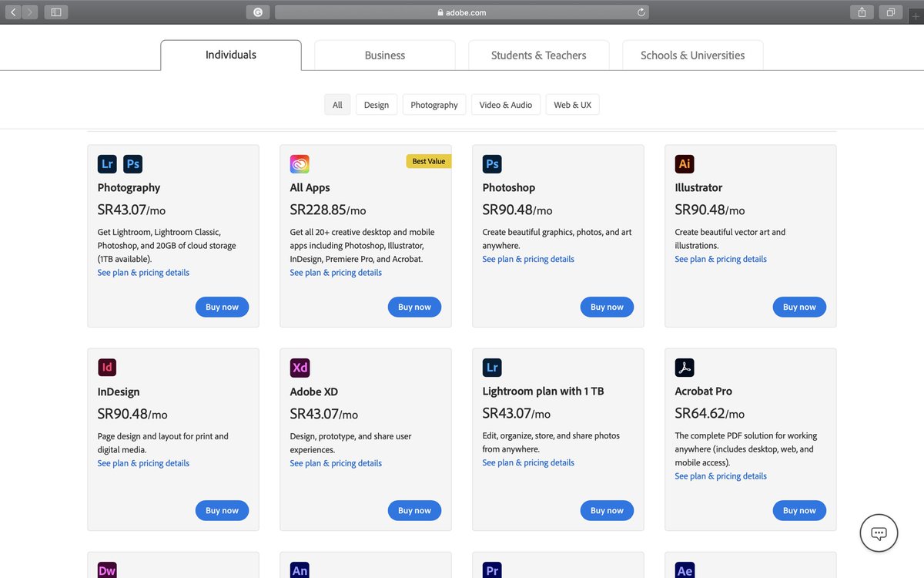Buy the All Apps plan now
924x578 pixels.
414,307
